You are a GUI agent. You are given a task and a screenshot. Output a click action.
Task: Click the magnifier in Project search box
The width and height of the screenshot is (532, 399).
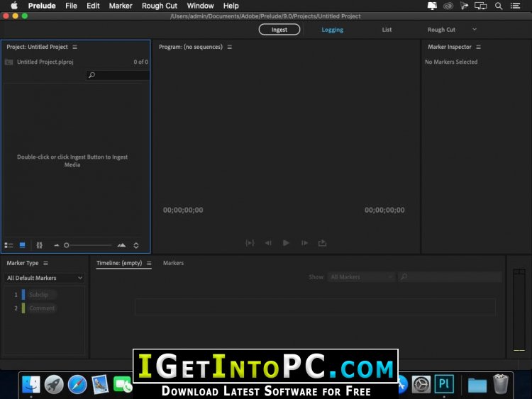(x=92, y=75)
